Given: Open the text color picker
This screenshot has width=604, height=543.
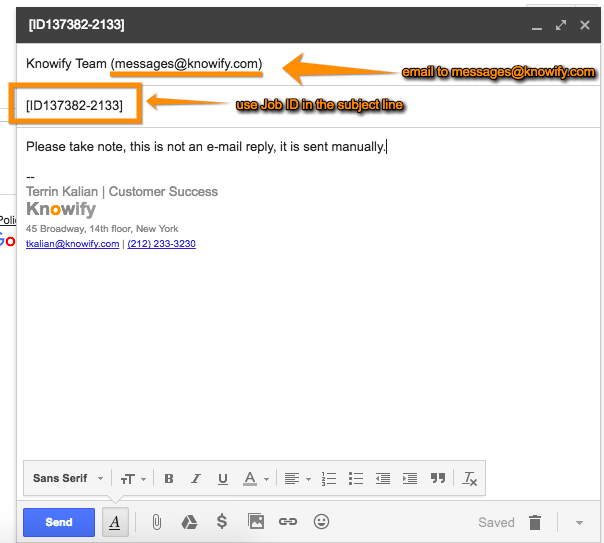Looking at the screenshot, I should pyautogui.click(x=255, y=478).
